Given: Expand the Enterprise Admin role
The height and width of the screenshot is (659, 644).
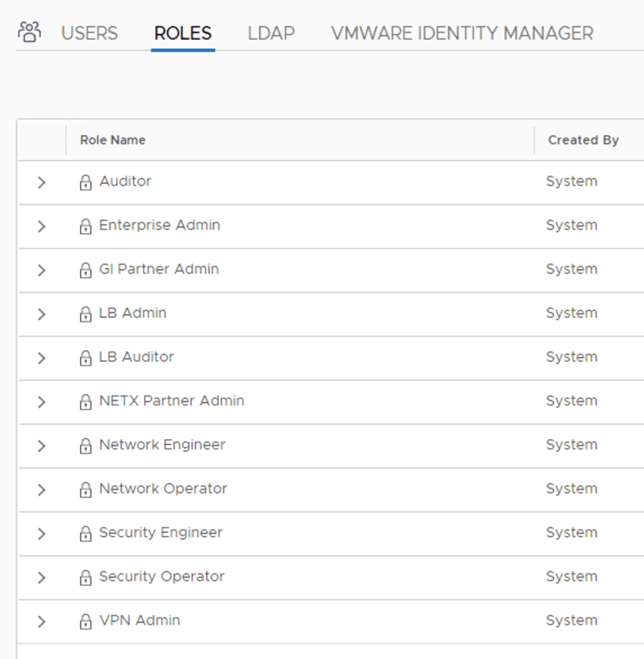Looking at the screenshot, I should [41, 226].
